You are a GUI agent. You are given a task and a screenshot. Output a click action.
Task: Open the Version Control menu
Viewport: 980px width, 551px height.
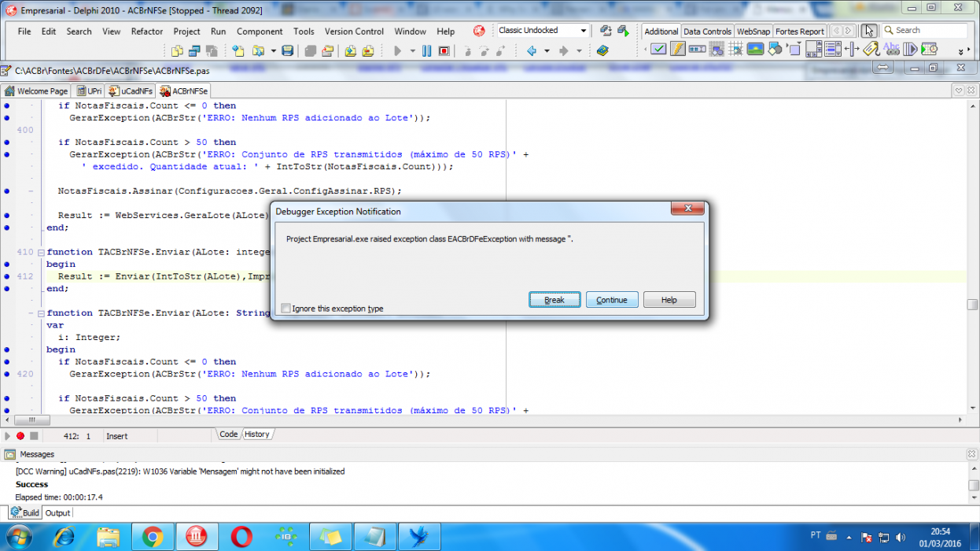tap(354, 31)
